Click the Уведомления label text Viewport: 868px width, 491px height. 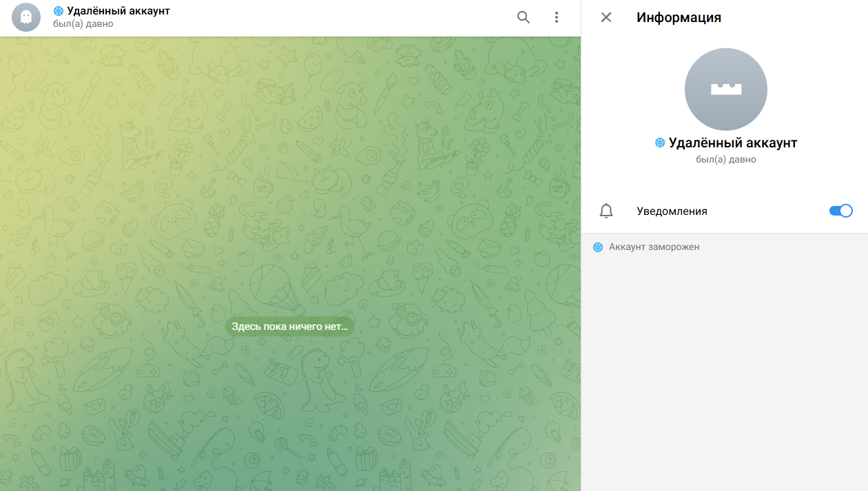672,211
